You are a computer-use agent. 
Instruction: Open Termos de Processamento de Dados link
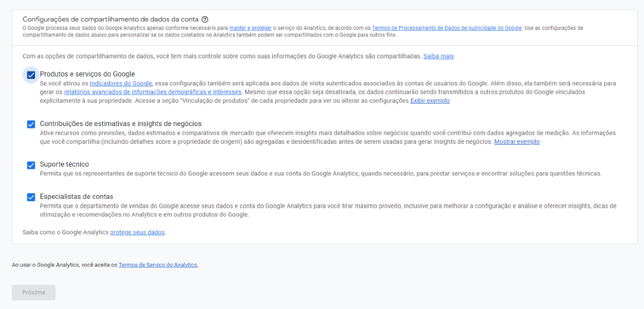tap(447, 28)
